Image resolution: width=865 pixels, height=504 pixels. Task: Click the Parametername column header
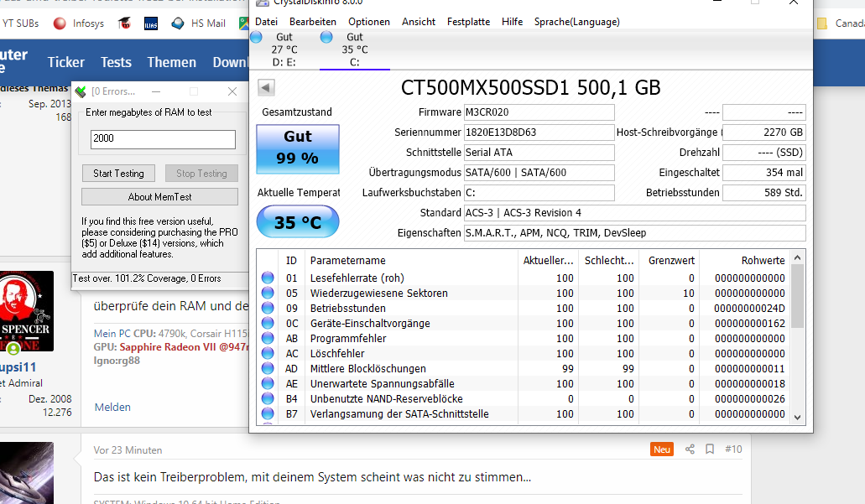411,260
